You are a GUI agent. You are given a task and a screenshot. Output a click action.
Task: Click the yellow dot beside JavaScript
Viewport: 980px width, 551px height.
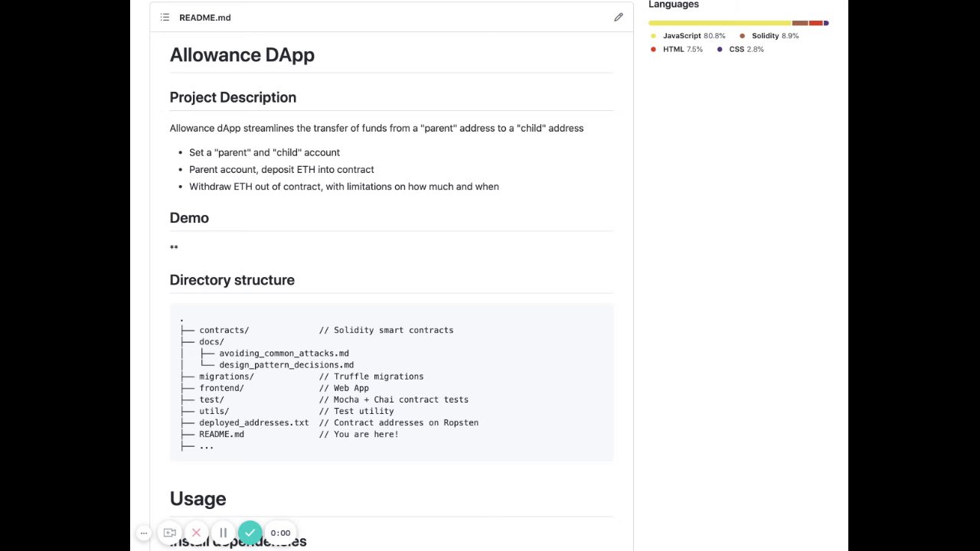click(x=653, y=36)
